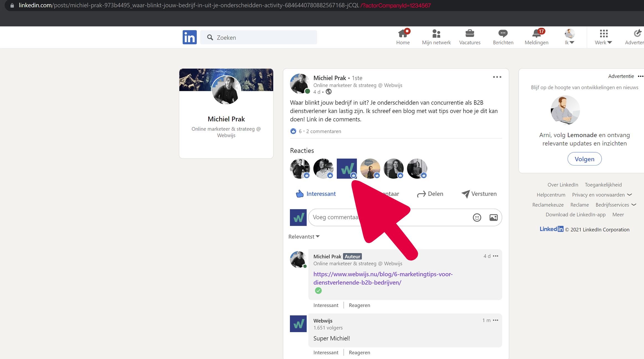This screenshot has height=359, width=644.
Task: Click the LinkedIn footer logo
Action: (551, 229)
